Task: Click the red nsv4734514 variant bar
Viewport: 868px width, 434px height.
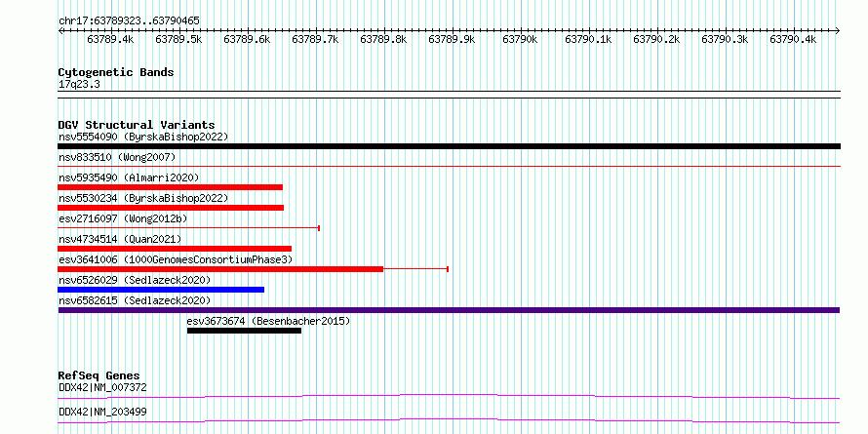Action: coord(175,249)
